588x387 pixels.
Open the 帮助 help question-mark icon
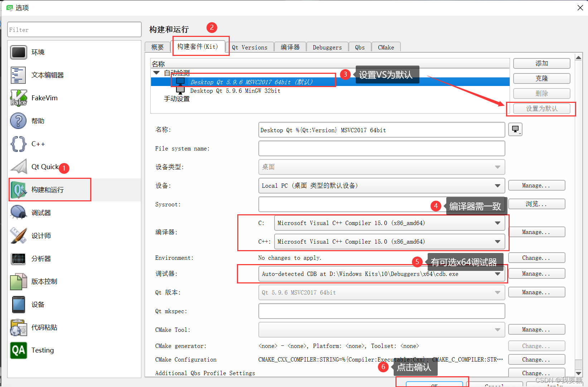[x=18, y=121]
